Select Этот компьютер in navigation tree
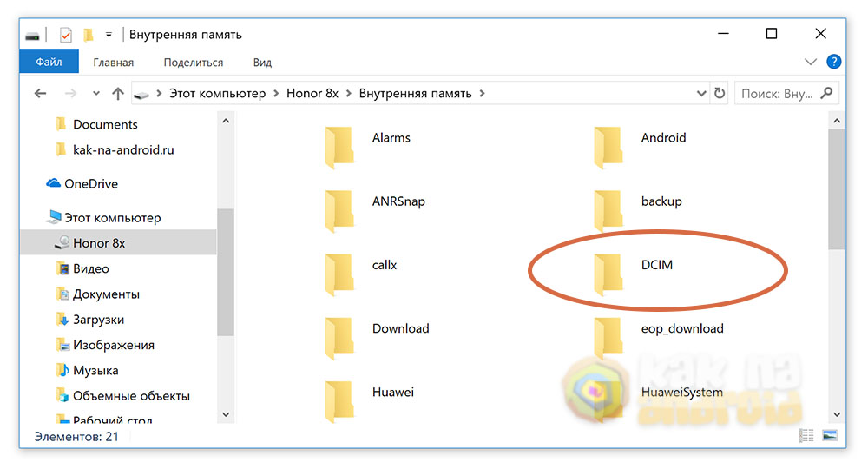Viewport: 868px width, 469px height. click(x=112, y=218)
